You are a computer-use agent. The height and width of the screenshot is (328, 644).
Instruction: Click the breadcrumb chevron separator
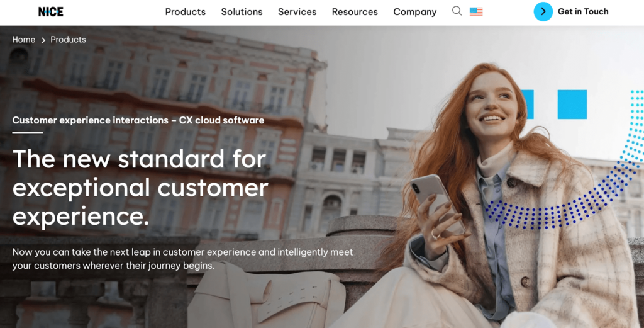coord(43,40)
